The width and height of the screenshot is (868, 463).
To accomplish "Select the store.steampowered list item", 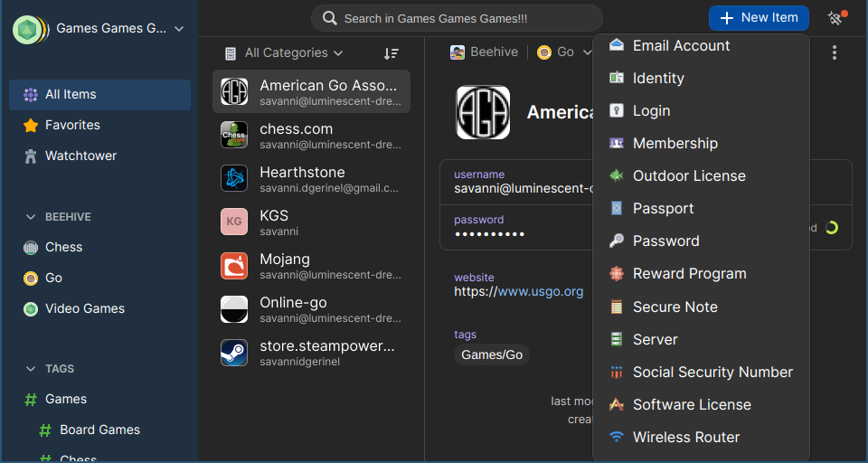I will [311, 353].
